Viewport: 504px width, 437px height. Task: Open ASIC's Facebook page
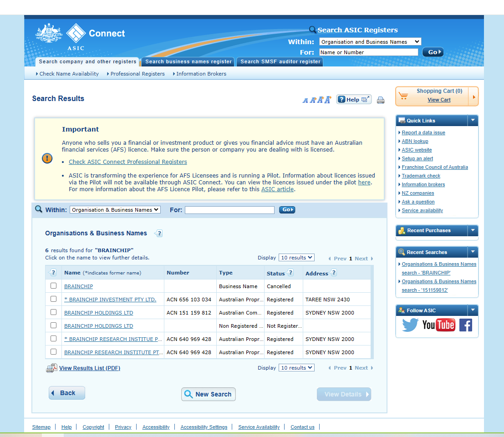pos(465,325)
